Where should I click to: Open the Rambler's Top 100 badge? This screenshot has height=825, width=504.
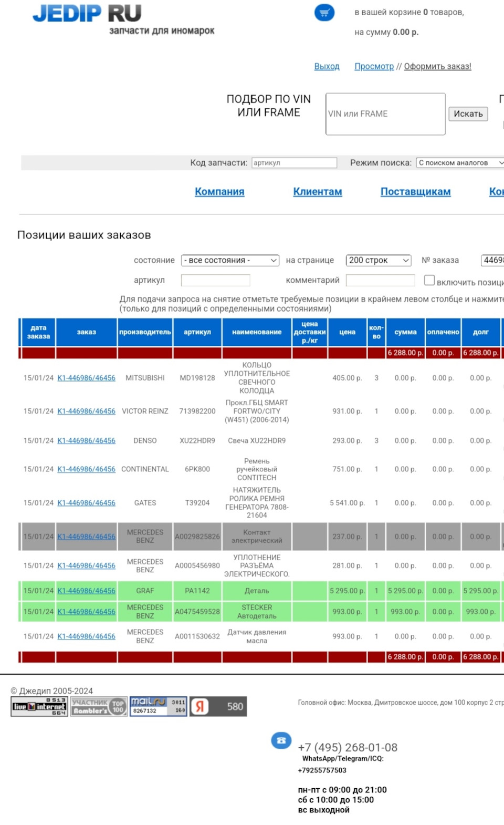99,706
